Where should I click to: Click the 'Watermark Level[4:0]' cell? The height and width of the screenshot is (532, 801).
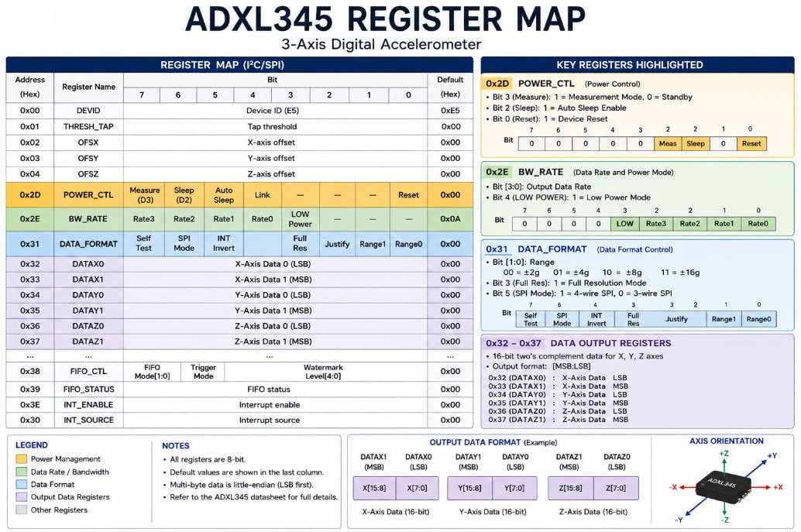(x=326, y=371)
